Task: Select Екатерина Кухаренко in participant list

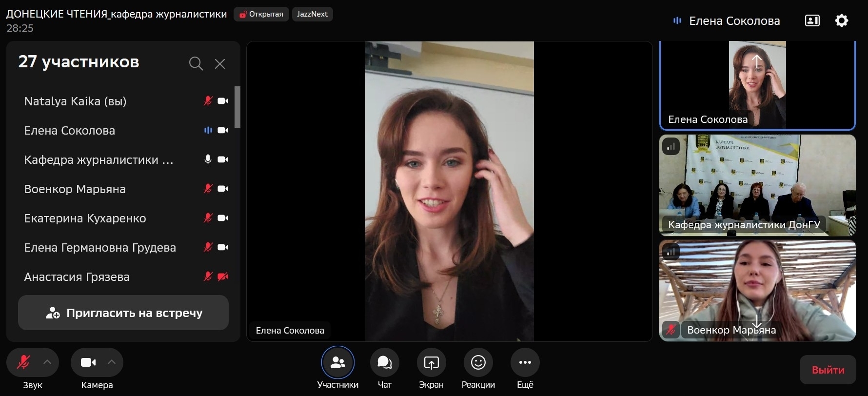Action: pyautogui.click(x=85, y=218)
